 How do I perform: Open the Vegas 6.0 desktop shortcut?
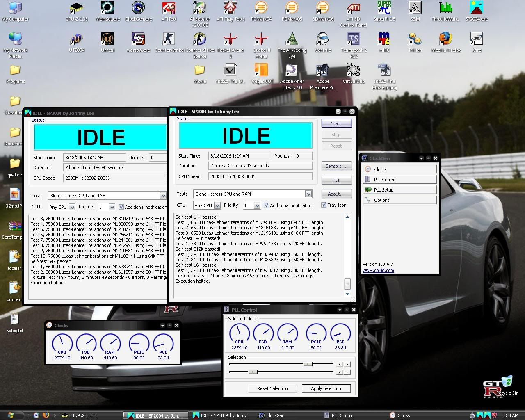tap(261, 74)
